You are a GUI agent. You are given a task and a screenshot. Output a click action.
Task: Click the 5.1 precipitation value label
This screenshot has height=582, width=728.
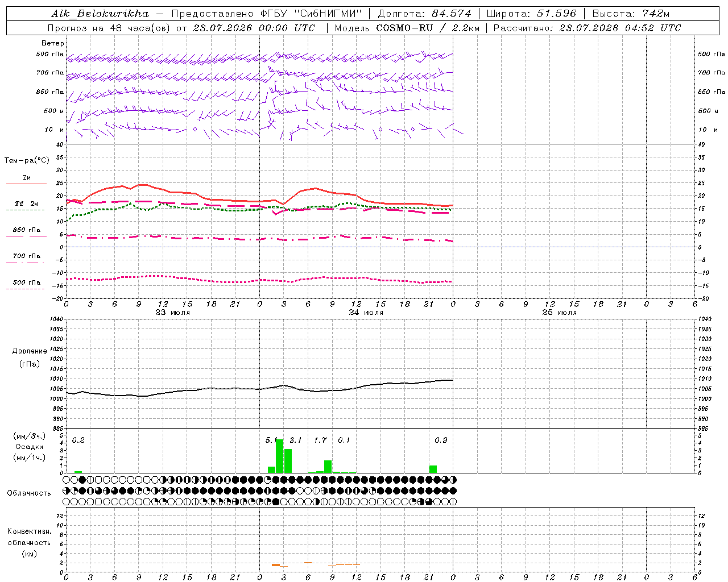click(x=271, y=440)
